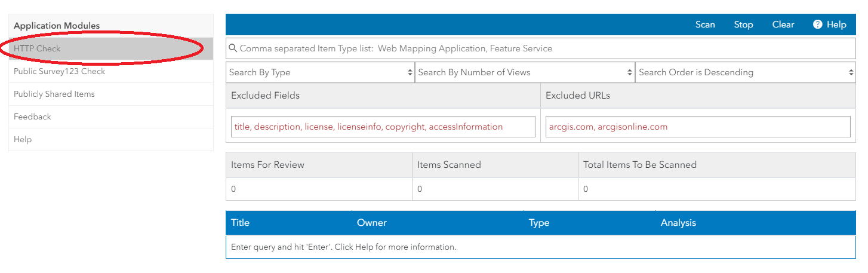Open Help in the sidebar

click(111, 139)
